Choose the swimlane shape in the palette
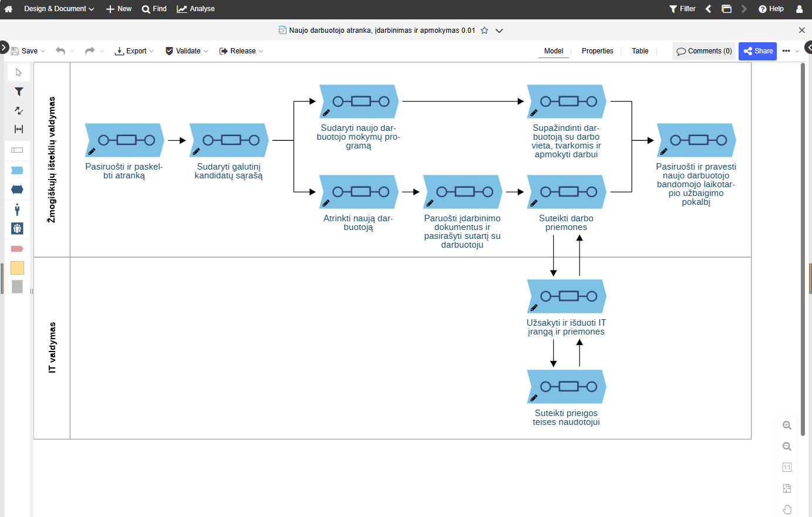Screen dimensions: 812x517 pos(18,150)
